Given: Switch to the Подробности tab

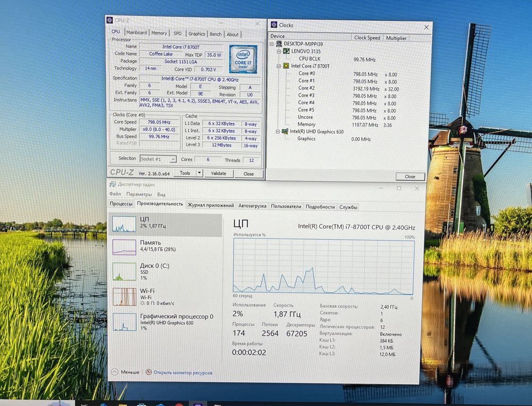Looking at the screenshot, I should [x=320, y=206].
